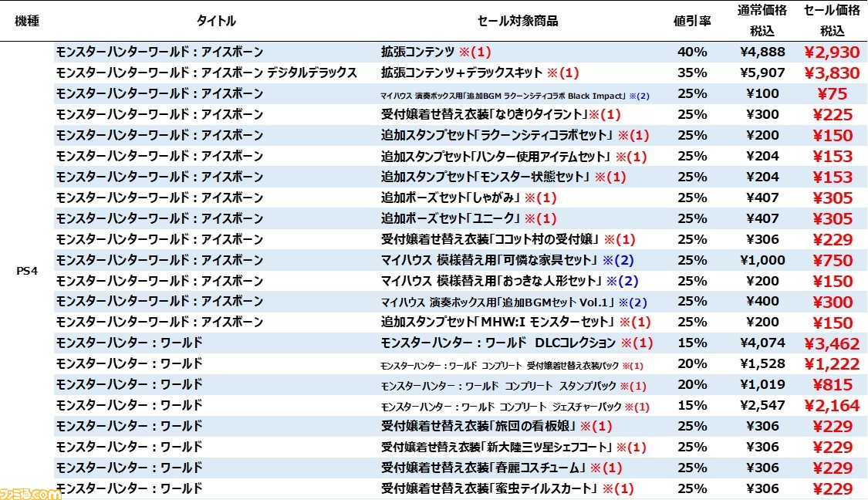This screenshot has height=500, width=868.
Task: Select 追加ポーズセット「しゃがみ」 cell
Action: coord(469,198)
